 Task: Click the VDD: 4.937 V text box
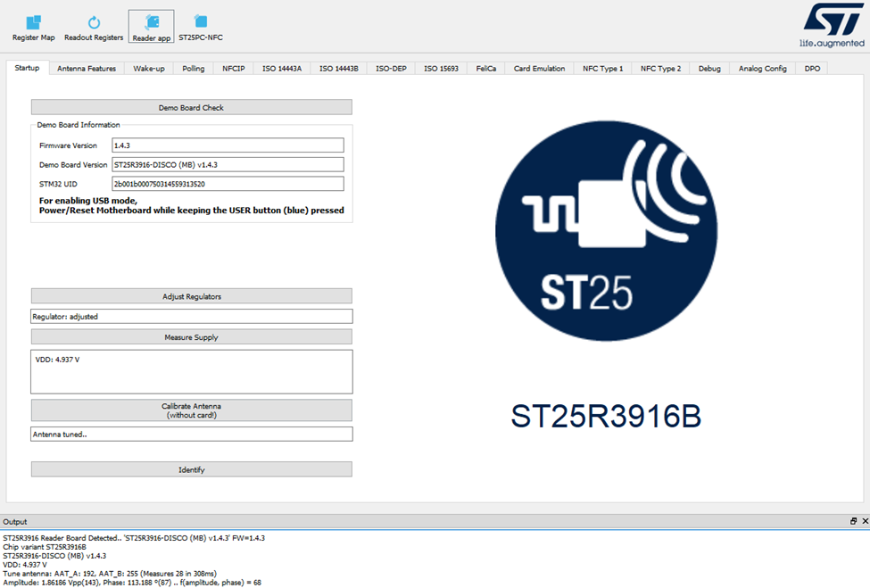[192, 372]
